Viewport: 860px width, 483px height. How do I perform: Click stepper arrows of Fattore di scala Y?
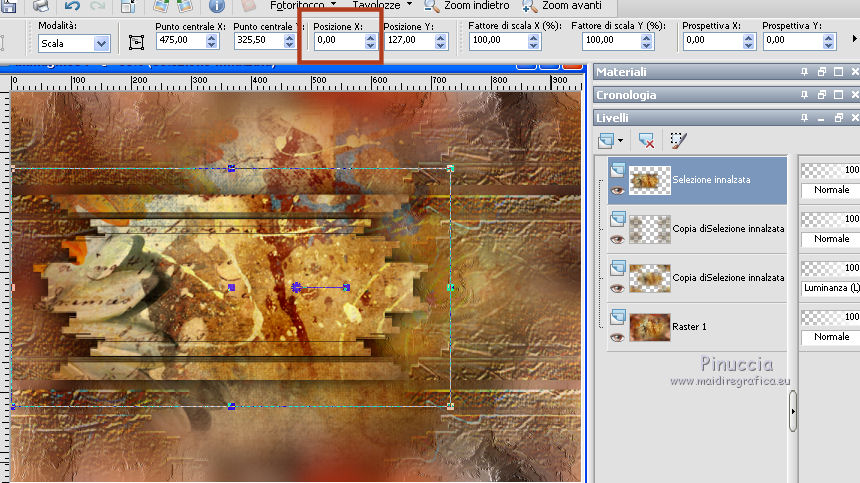pos(647,41)
